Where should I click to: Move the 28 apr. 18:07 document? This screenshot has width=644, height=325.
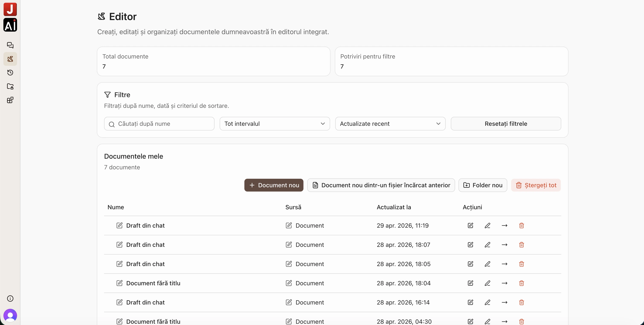pos(504,245)
